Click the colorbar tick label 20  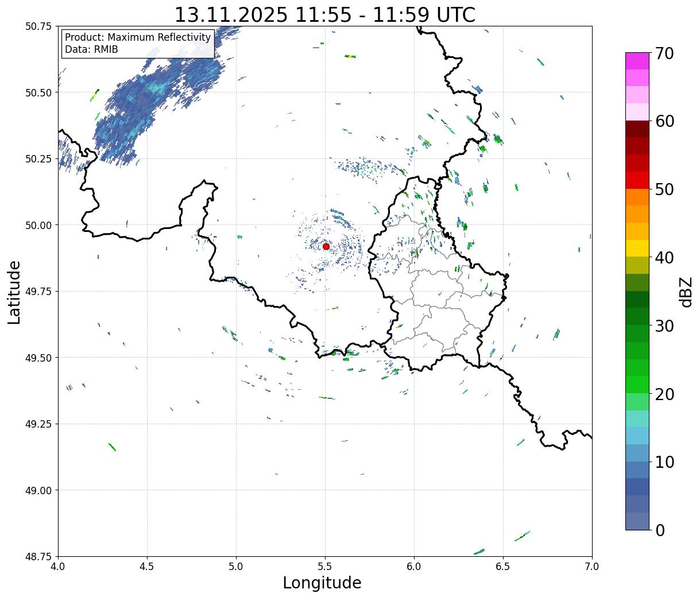pyautogui.click(x=664, y=394)
